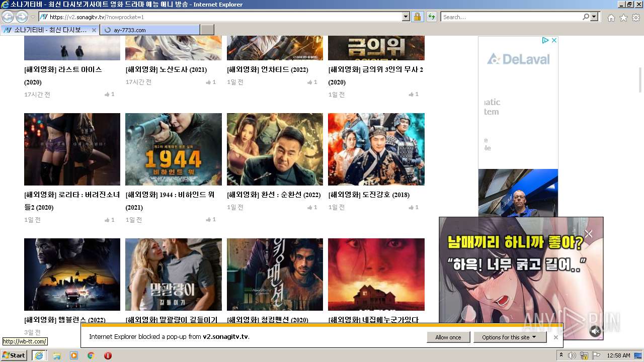This screenshot has width=644, height=362.
Task: Click the page vertical scrollbar thumb
Action: click(640, 79)
